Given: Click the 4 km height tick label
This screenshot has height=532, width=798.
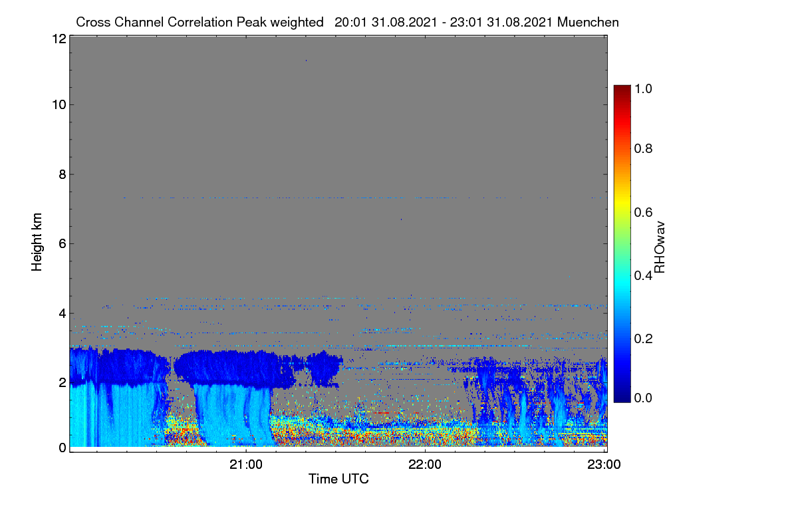Looking at the screenshot, I should (x=62, y=313).
